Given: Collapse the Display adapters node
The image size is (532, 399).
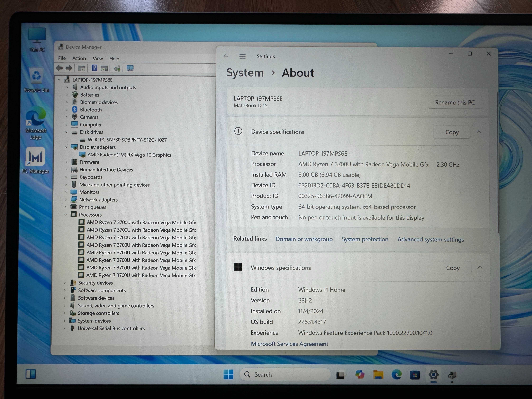Looking at the screenshot, I should 66,147.
